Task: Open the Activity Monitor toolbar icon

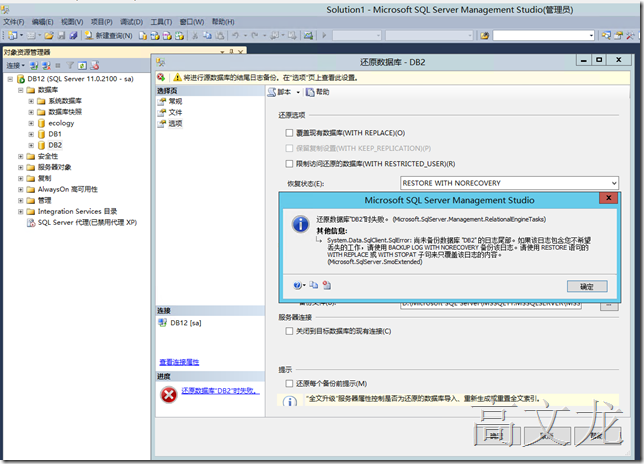Action: (x=308, y=36)
